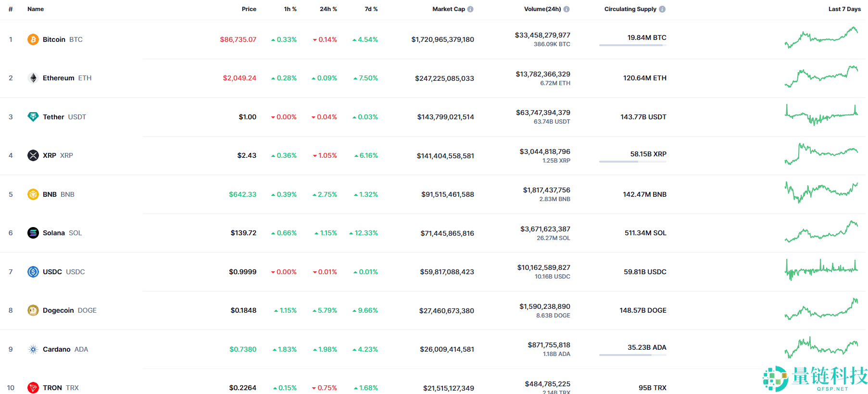The height and width of the screenshot is (394, 868).
Task: Click the Bitcoin coin logo icon
Action: [33, 39]
